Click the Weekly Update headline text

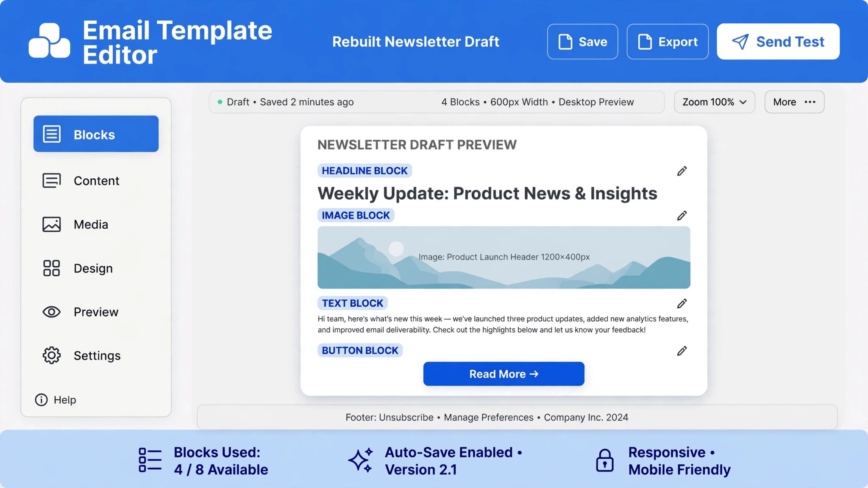(487, 194)
